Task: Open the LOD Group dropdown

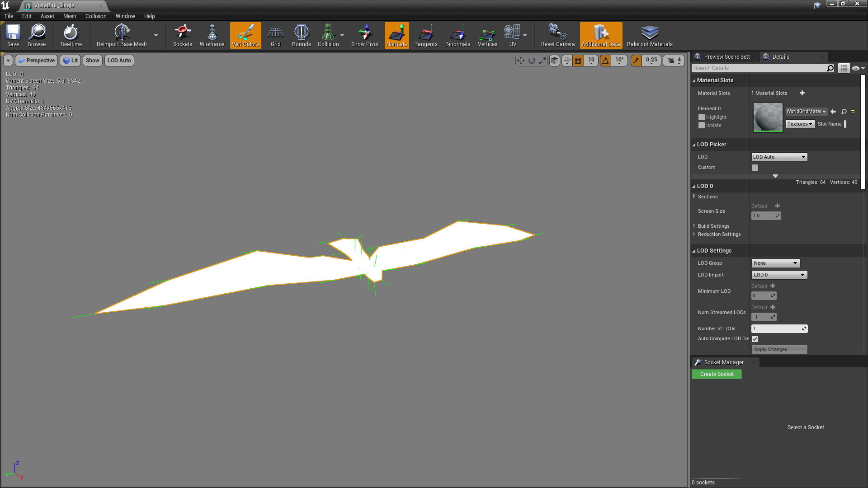Action: click(775, 263)
